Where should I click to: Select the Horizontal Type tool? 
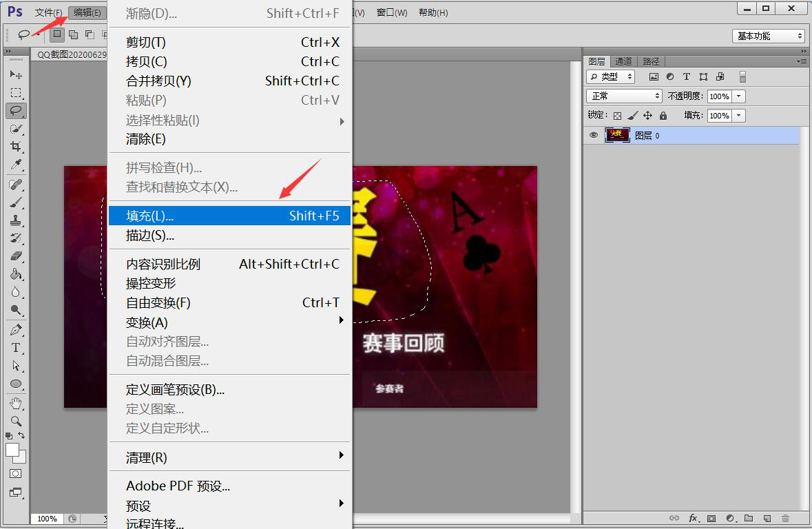16,348
